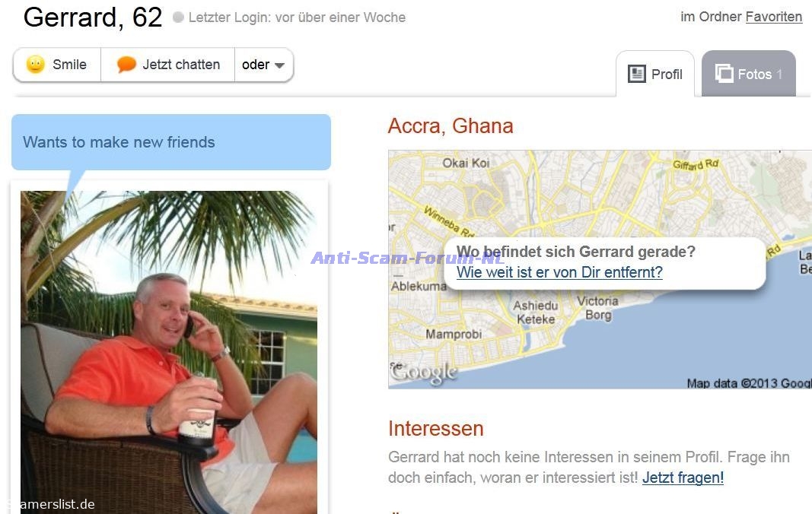The width and height of the screenshot is (812, 514).
Task: Open Gerrard's profile photo
Action: (x=169, y=352)
